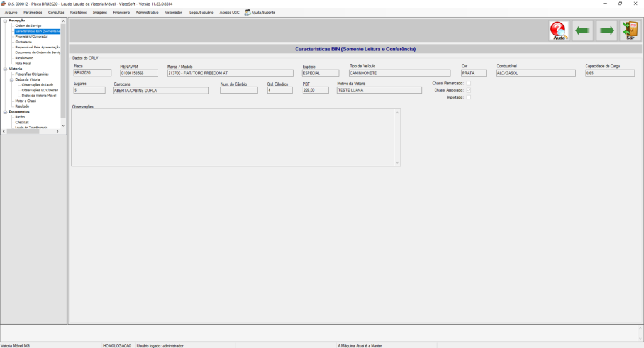644x348 pixels.
Task: Click the Sair exit door icon
Action: tap(630, 31)
